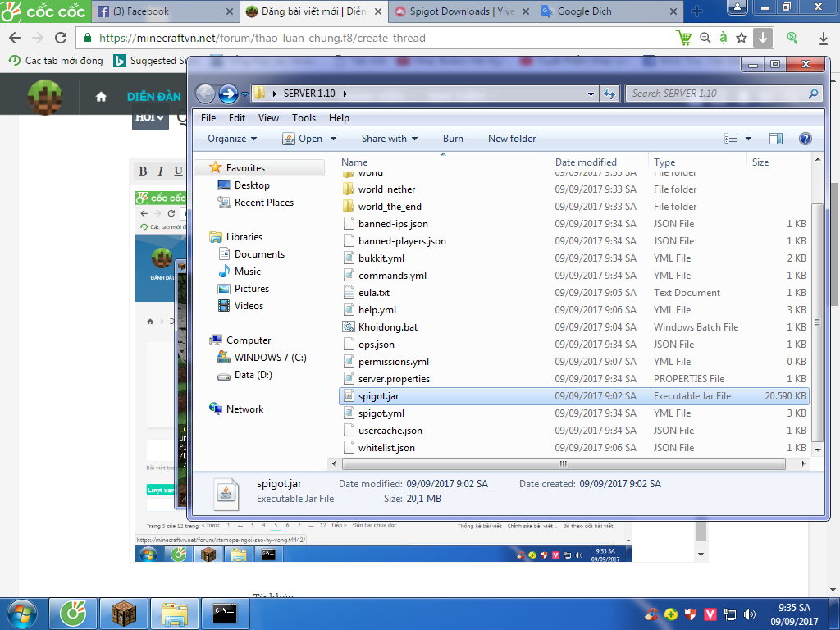Click the browser reload button
This screenshot has width=840, height=630.
click(x=61, y=38)
